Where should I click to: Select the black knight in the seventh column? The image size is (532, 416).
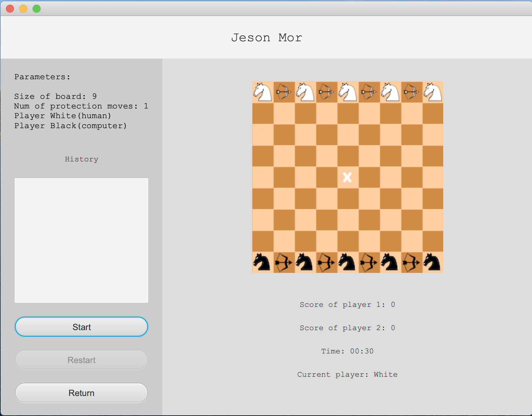(390, 262)
